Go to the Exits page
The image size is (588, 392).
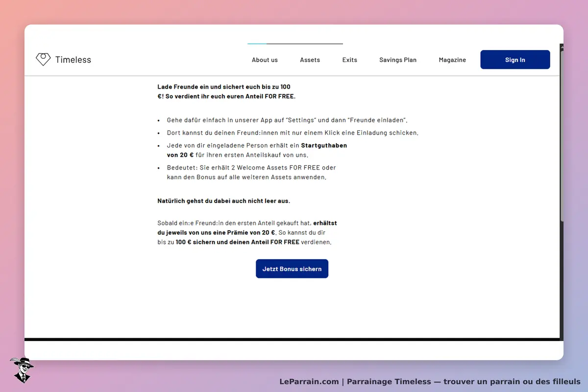(x=349, y=60)
